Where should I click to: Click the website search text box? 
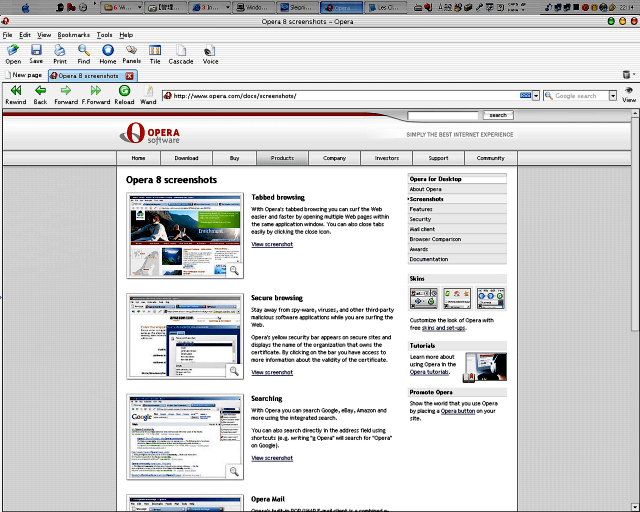443,116
